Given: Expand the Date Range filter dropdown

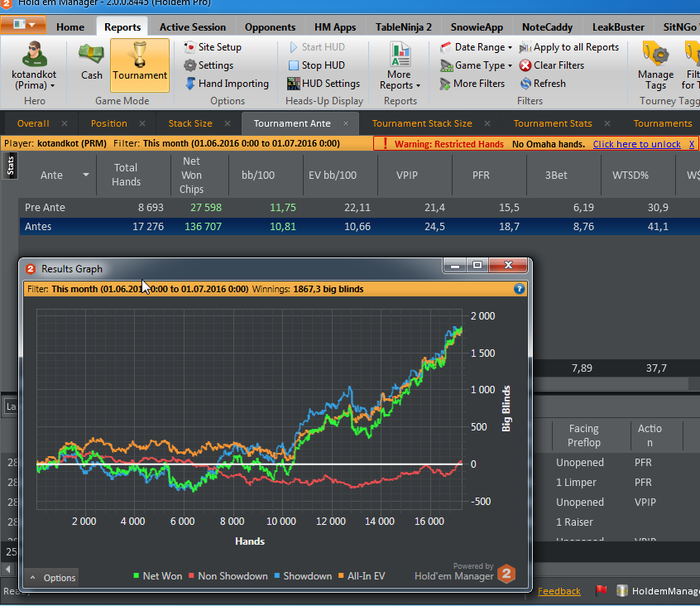Looking at the screenshot, I should tap(476, 47).
